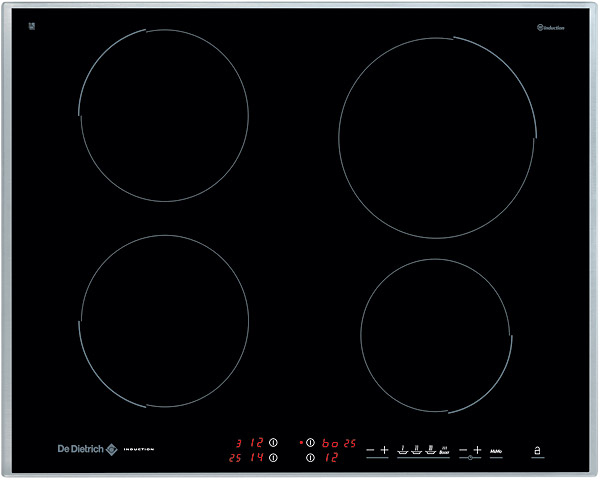Tap the Induction badge at top right
Image resolution: width=600 pixels, height=480 pixels.
[x=550, y=27]
